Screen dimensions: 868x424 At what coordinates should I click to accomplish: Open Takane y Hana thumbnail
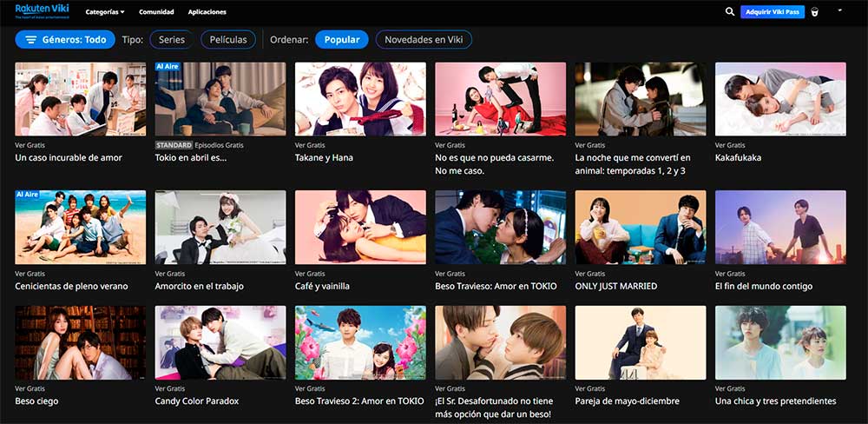[x=360, y=99]
